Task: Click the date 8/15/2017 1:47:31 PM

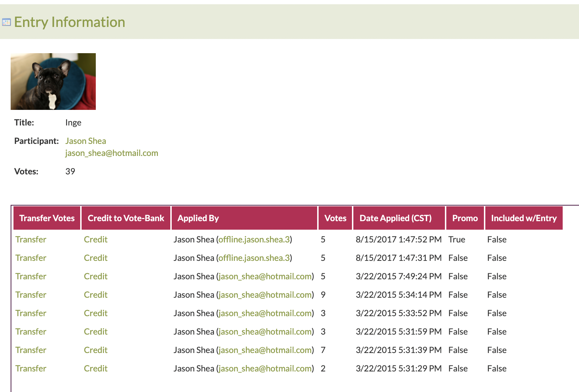Action: coord(399,258)
